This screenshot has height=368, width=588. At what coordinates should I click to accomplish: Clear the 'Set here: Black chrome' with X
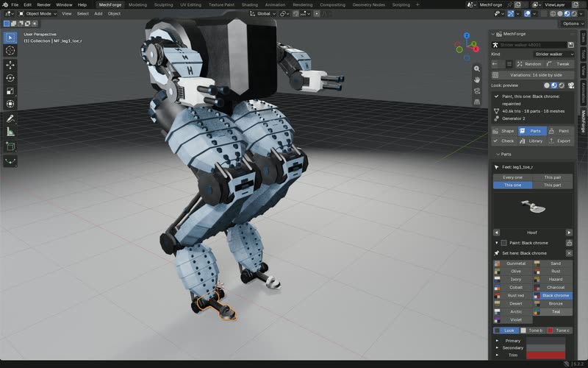[x=569, y=253]
